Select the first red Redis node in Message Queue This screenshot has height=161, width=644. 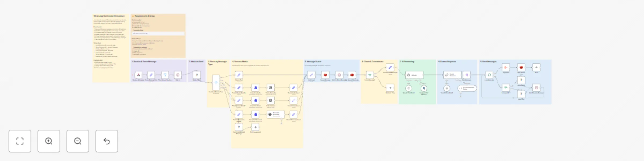click(325, 75)
